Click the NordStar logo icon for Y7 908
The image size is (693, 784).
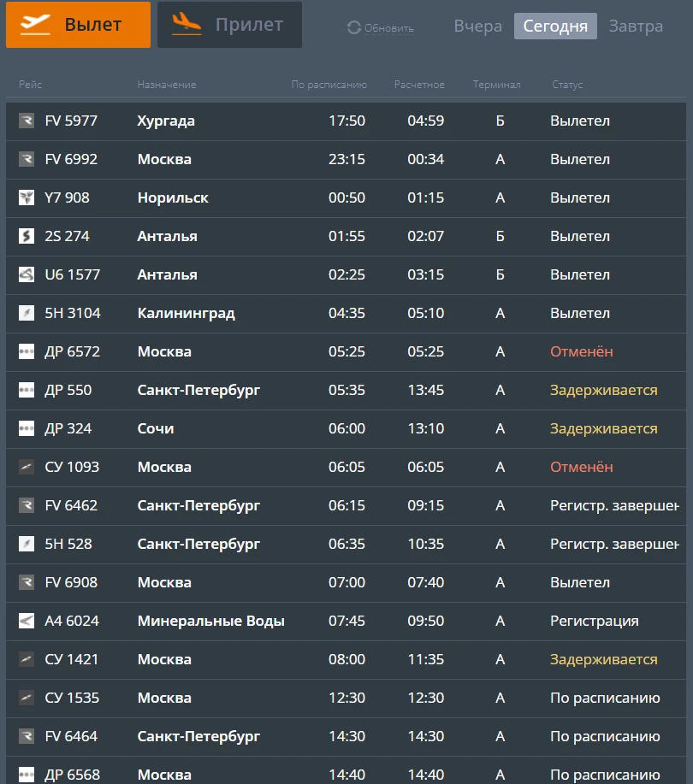[27, 198]
